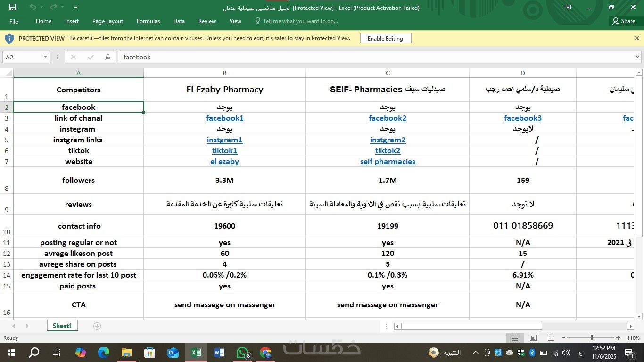
Task: Switch to Normal view
Action: pyautogui.click(x=515, y=338)
